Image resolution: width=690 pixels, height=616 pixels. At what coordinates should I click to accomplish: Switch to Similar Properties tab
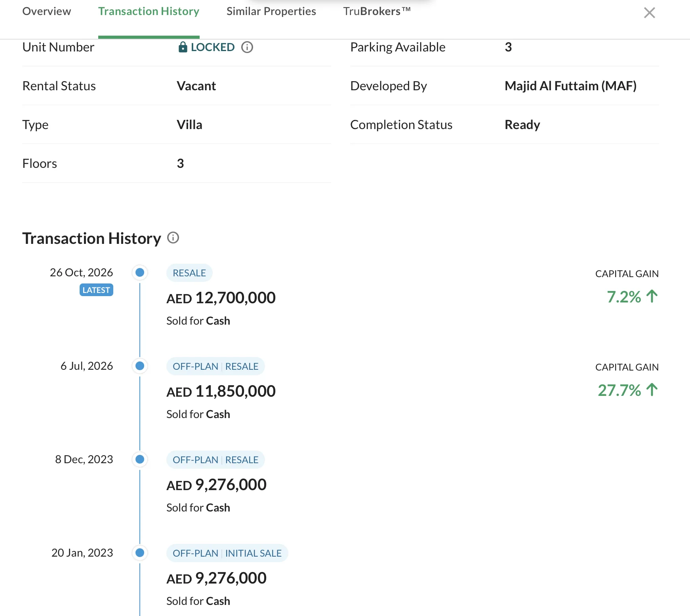(x=271, y=11)
